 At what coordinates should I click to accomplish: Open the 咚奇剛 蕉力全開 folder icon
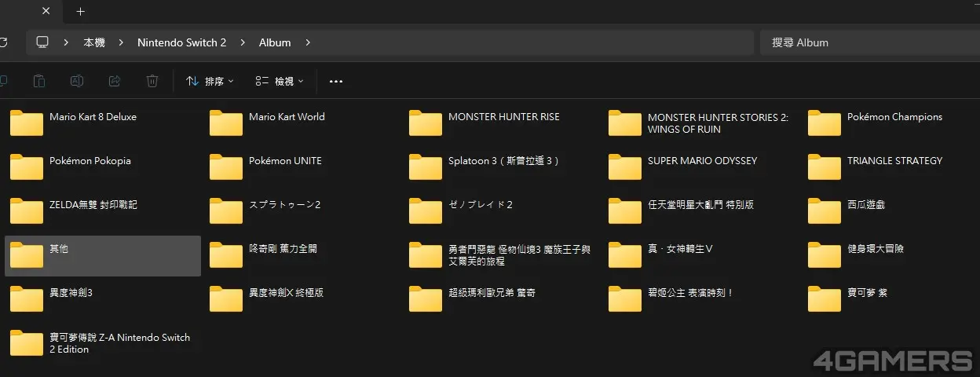[226, 255]
